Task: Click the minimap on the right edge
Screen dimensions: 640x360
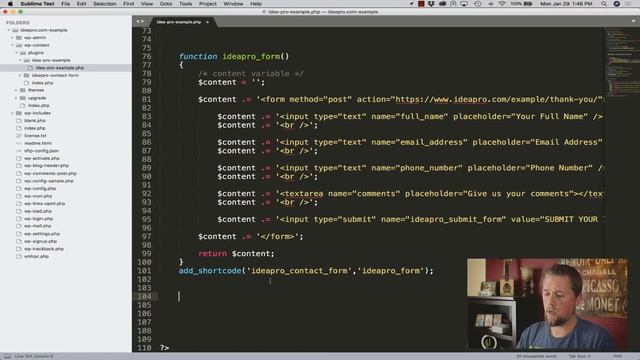Action: 622,61
